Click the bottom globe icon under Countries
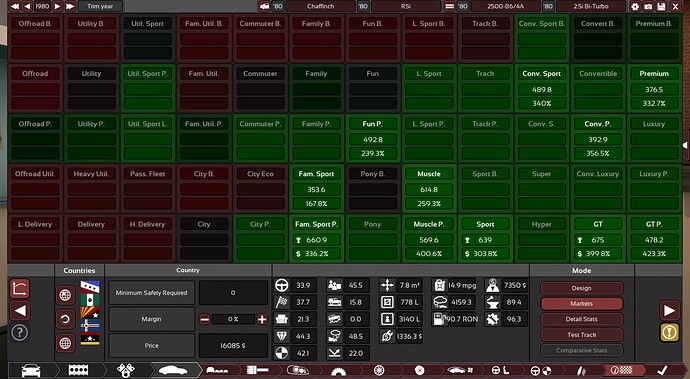Image resolution: width=690 pixels, height=379 pixels. pos(65,343)
